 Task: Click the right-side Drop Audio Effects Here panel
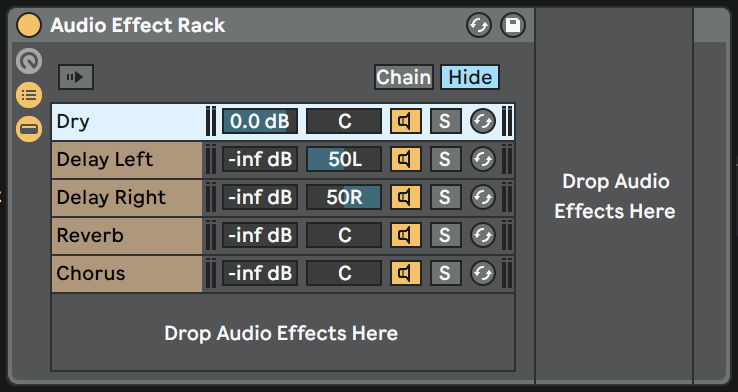pos(614,196)
